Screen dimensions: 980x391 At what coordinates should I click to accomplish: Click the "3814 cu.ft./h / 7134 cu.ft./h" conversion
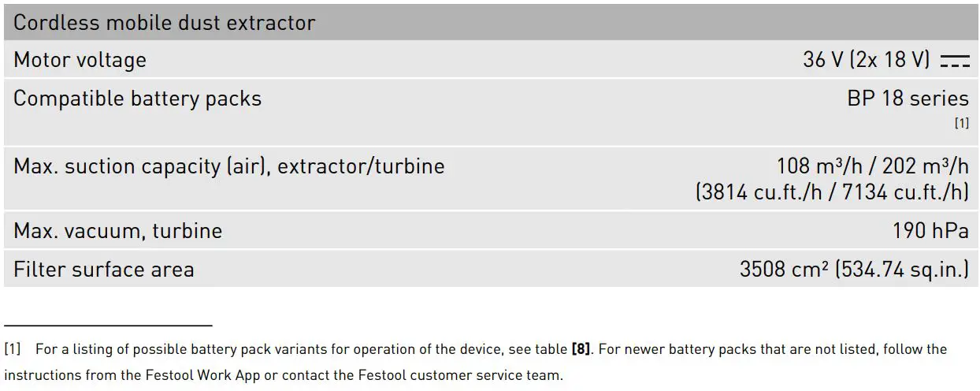tap(832, 192)
